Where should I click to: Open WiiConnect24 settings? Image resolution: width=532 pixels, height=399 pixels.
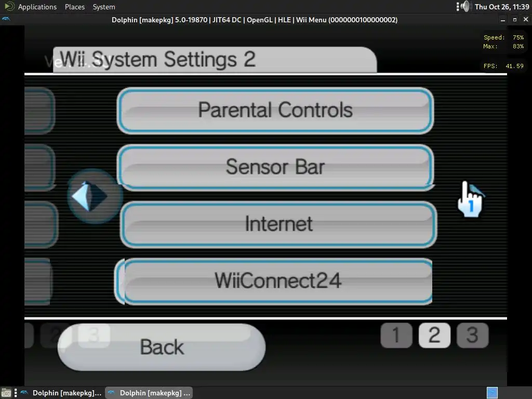click(274, 281)
